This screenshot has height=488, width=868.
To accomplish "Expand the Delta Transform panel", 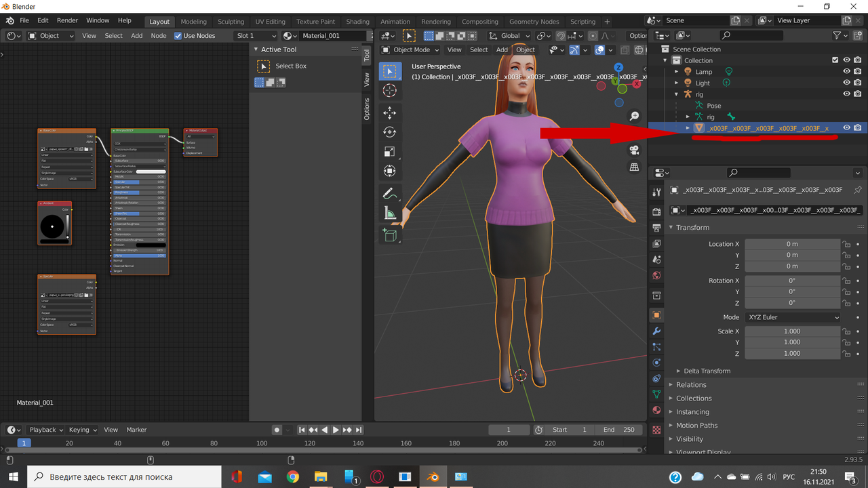I will (x=707, y=371).
